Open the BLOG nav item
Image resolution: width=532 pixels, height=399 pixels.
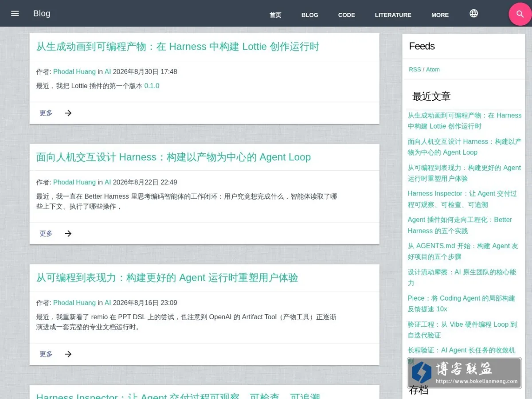(x=310, y=15)
